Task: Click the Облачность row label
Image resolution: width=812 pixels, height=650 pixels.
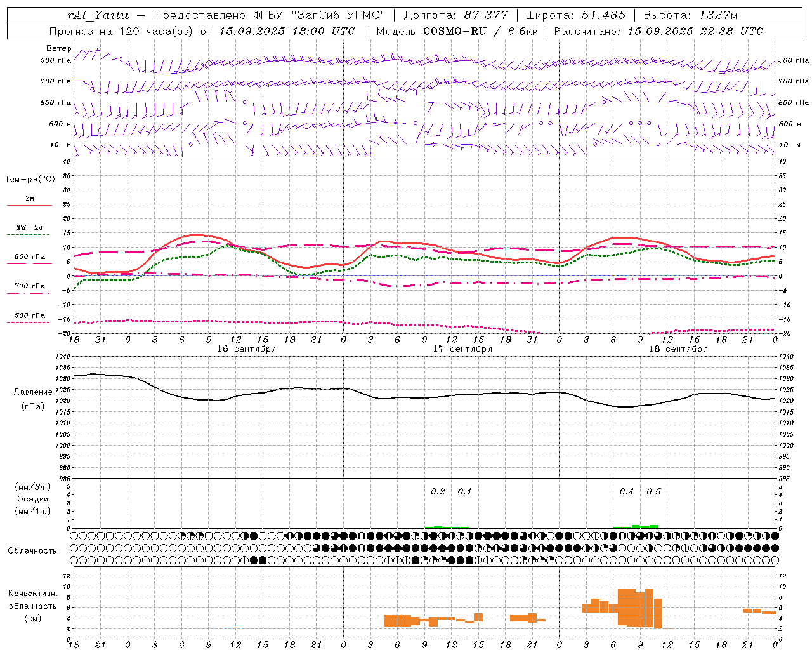Action: click(32, 551)
